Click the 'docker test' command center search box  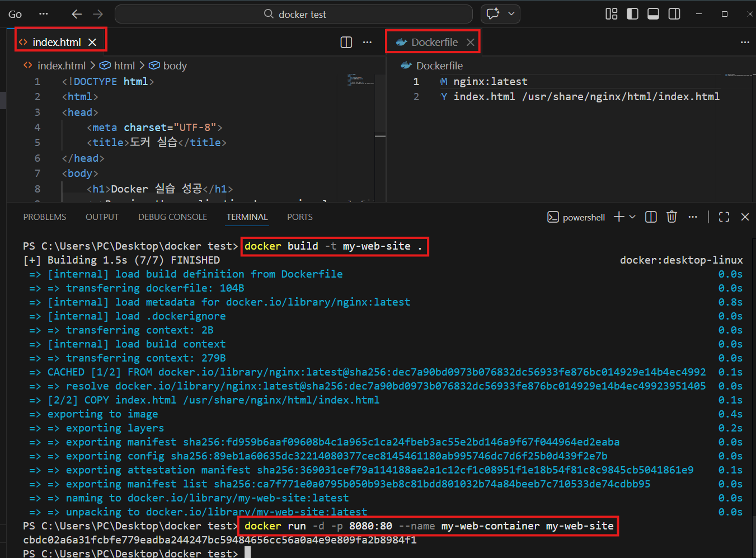tap(294, 14)
